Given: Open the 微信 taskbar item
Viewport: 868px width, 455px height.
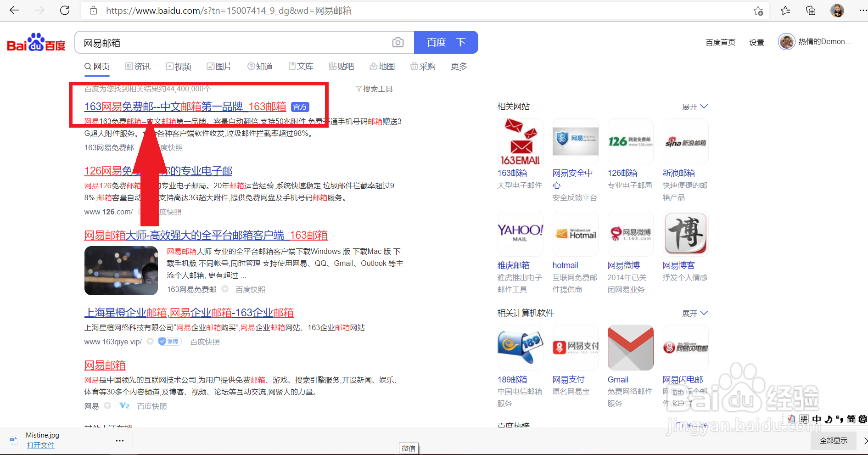Looking at the screenshot, I should coord(409,449).
